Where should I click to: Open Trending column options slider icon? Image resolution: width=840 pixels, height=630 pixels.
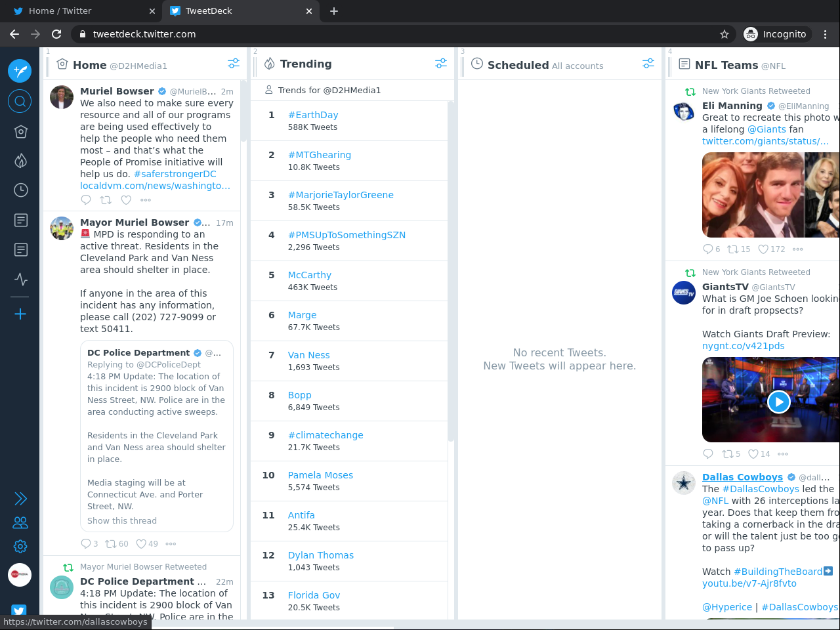[x=441, y=64]
